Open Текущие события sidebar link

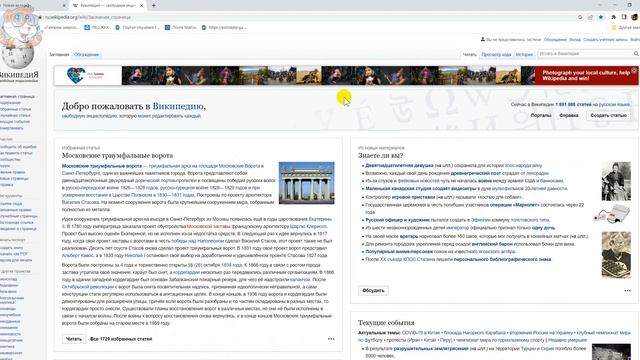(15, 122)
